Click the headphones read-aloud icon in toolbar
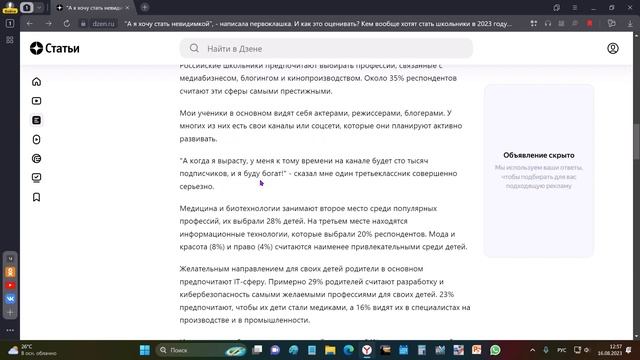This screenshot has width=640, height=360. (548, 24)
